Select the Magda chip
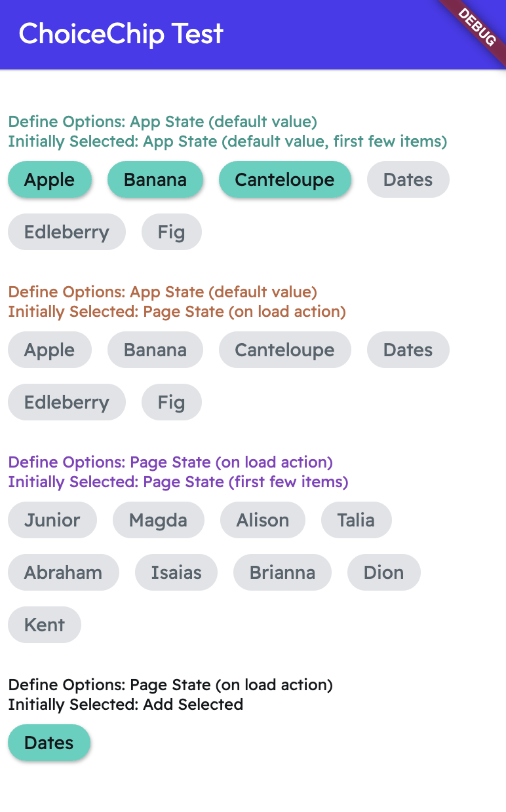The image size is (506, 812). [158, 520]
